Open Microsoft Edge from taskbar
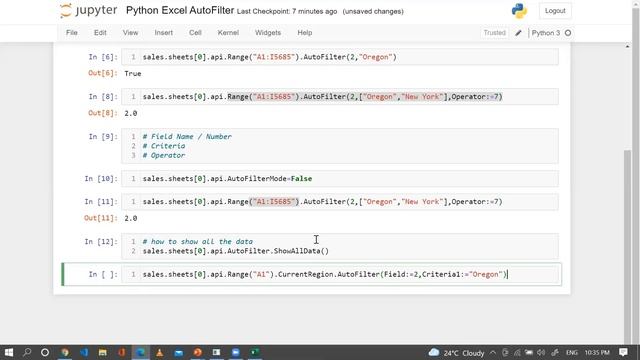This screenshot has width=640, height=360. point(140,352)
